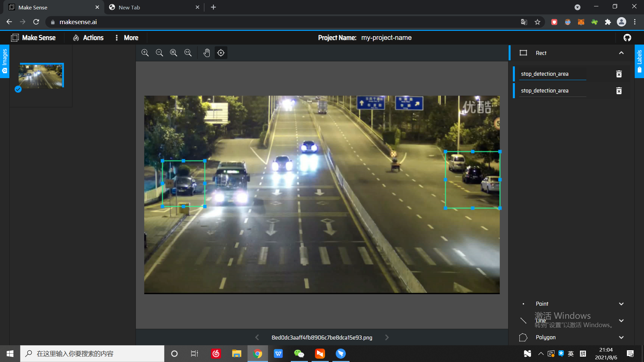This screenshot has width=644, height=362.
Task: Open the Images sidebar panel
Action: [x=4, y=61]
